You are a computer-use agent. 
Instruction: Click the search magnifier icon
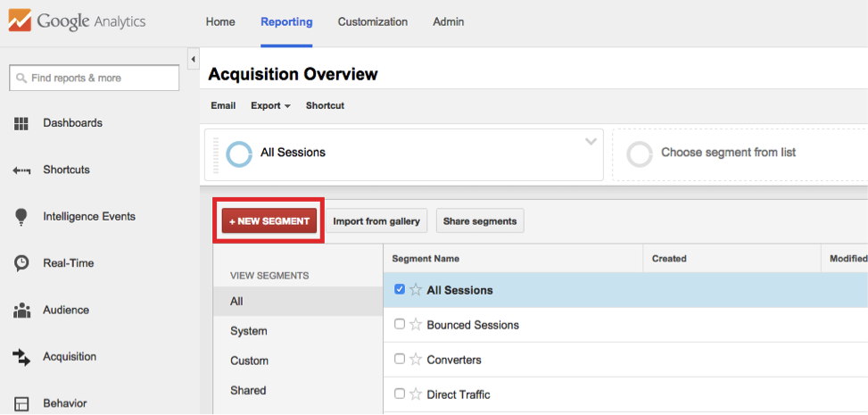tap(21, 79)
